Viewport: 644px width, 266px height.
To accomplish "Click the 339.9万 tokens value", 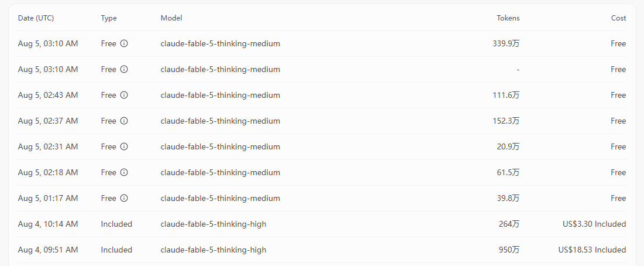I will pyautogui.click(x=506, y=43).
